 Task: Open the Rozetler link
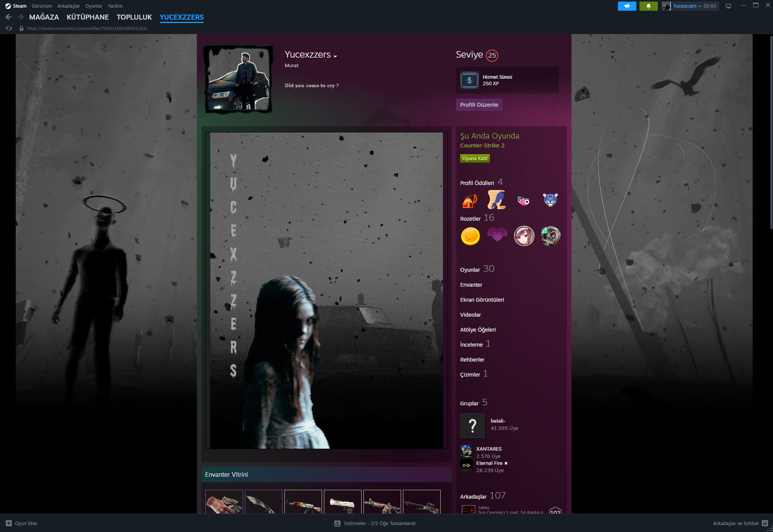pyautogui.click(x=471, y=219)
